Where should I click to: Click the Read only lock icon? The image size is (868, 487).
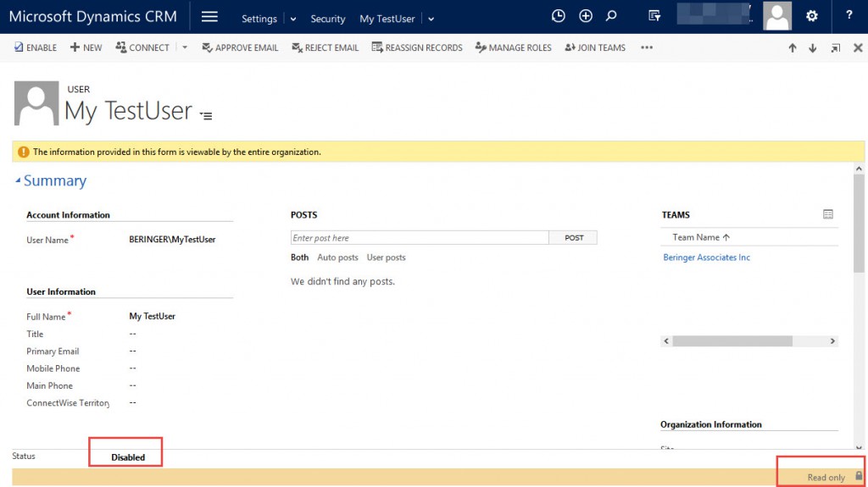click(x=859, y=475)
